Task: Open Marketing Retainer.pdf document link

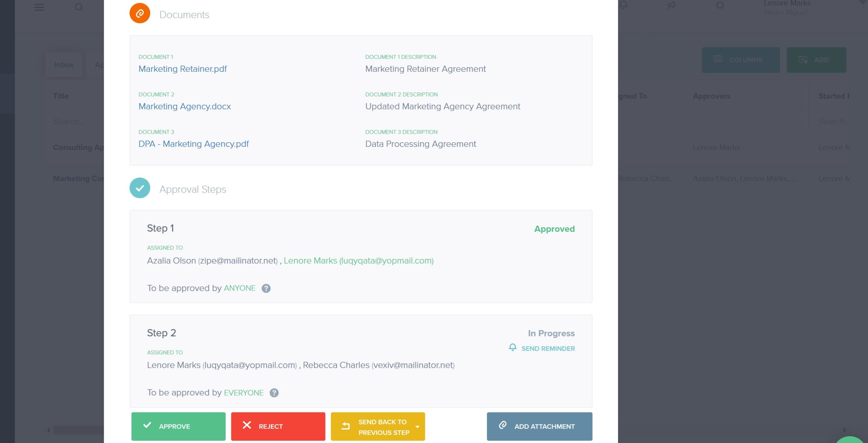Action: tap(182, 69)
